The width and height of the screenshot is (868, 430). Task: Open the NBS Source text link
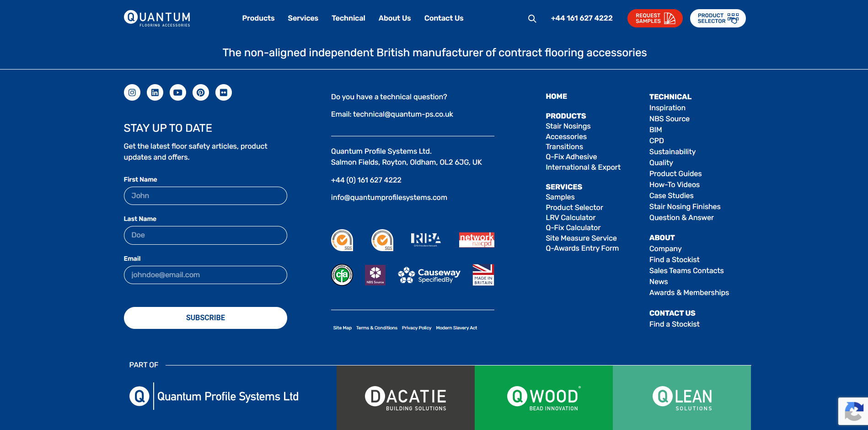670,119
